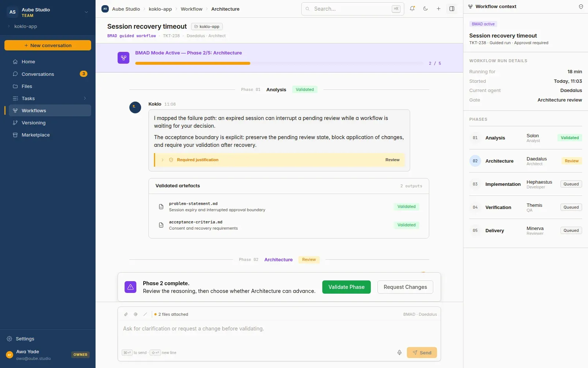
Task: Expand koklo-app project tree item
Action: [8, 26]
